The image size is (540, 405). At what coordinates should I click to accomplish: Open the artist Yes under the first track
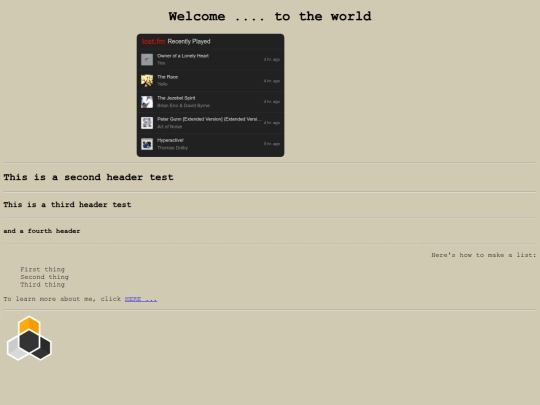(161, 63)
